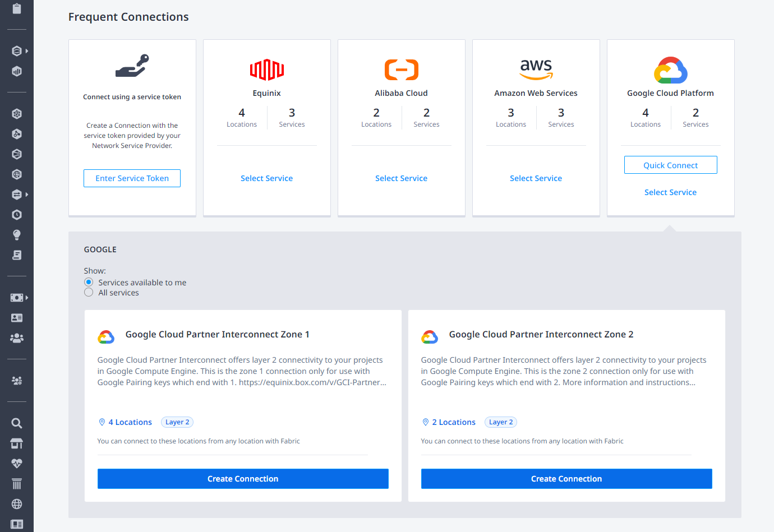Open the clock hexagon sidebar icon
This screenshot has width=774, height=532.
tap(17, 215)
